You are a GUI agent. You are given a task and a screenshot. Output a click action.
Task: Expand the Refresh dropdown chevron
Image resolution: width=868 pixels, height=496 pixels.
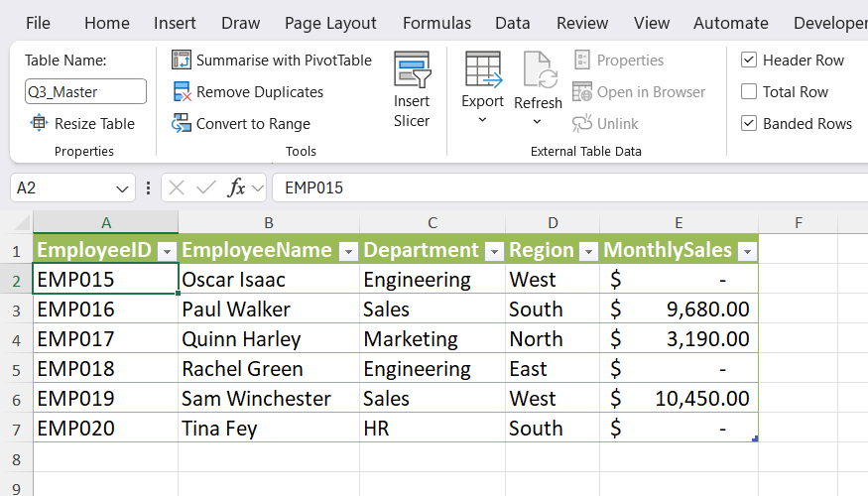[537, 121]
